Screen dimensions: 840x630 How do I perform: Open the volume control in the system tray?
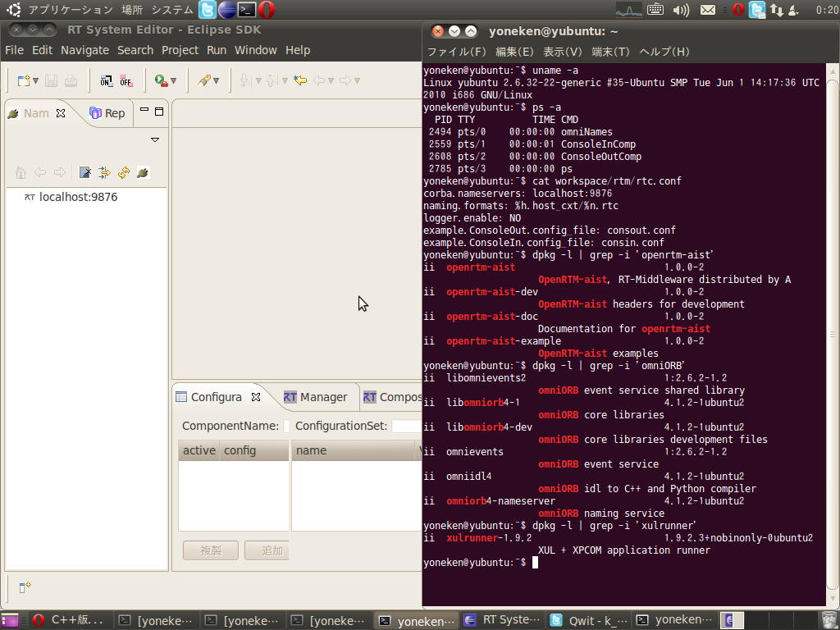coord(681,10)
